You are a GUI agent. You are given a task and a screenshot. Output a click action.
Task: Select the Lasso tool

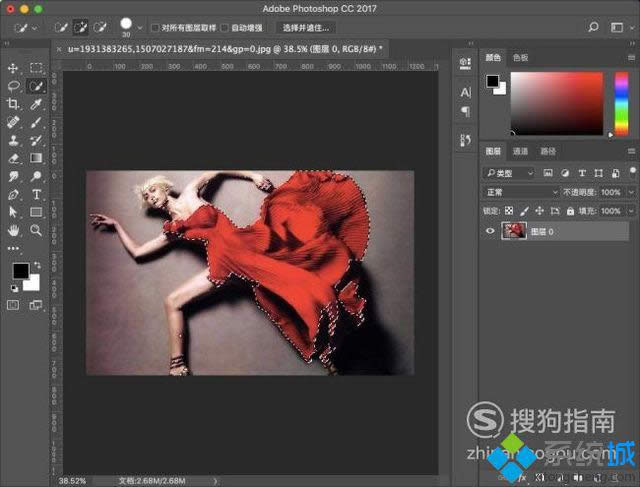pos(13,86)
